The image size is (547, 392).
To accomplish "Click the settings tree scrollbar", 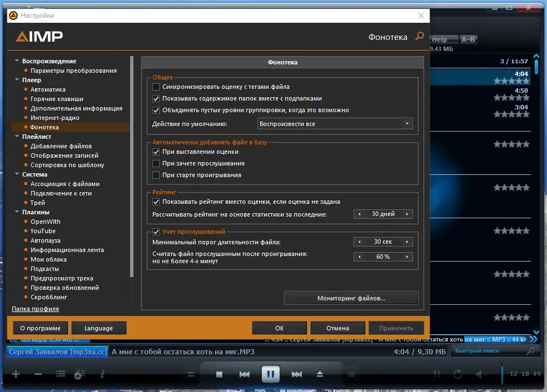I will [132, 167].
